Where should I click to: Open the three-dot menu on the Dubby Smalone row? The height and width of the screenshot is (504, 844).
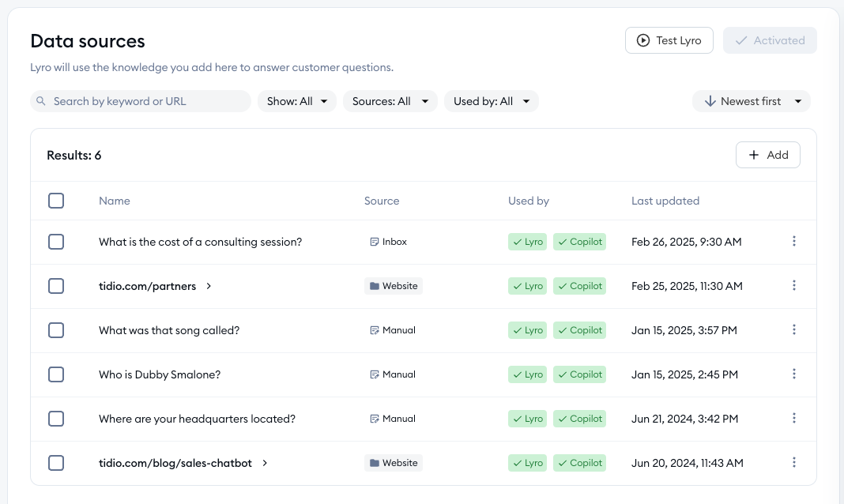(x=794, y=374)
